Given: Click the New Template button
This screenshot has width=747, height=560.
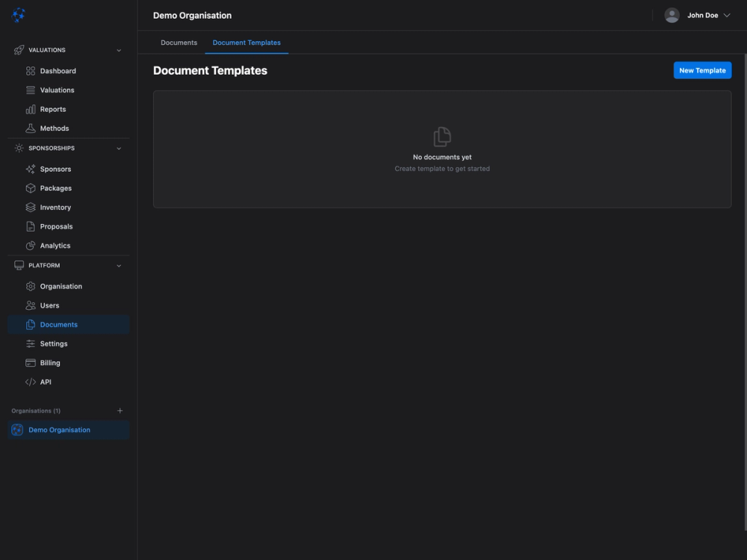Looking at the screenshot, I should 702,69.
